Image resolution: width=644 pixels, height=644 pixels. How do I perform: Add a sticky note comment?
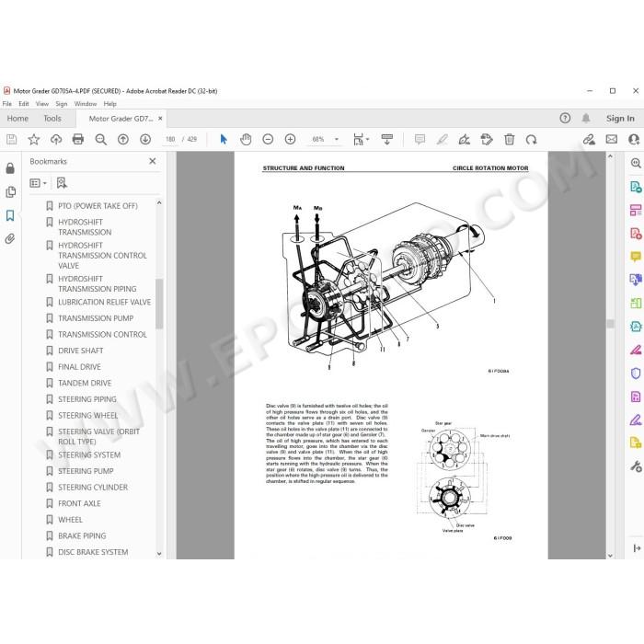420,140
